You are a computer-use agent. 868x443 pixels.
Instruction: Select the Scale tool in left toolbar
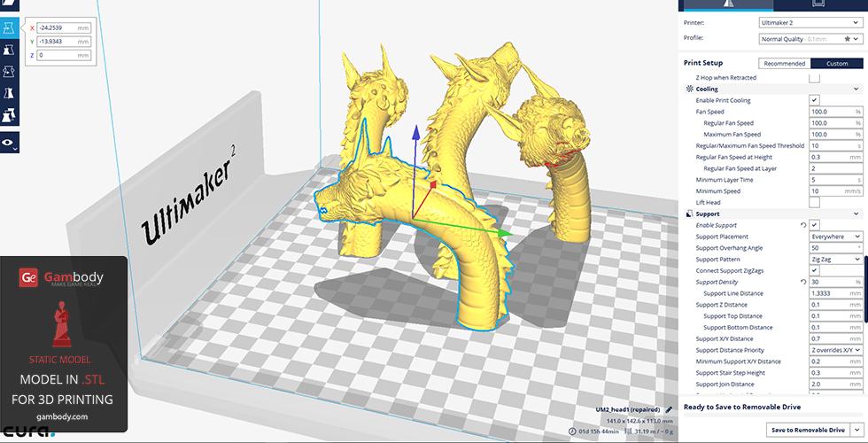click(9, 50)
